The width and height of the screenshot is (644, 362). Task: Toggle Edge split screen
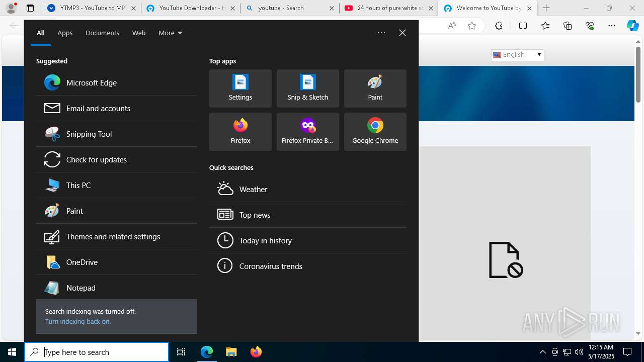click(523, 26)
